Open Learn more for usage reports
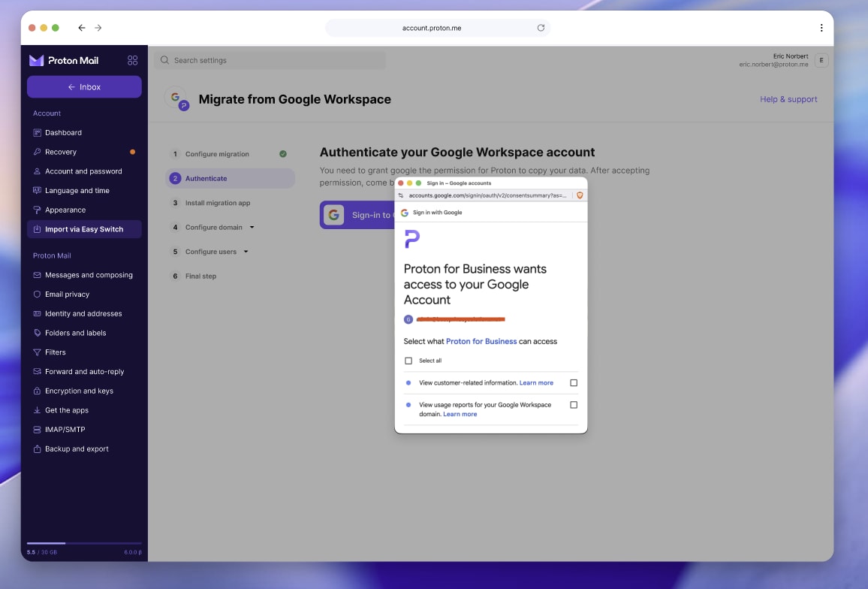The height and width of the screenshot is (589, 868). point(460,414)
